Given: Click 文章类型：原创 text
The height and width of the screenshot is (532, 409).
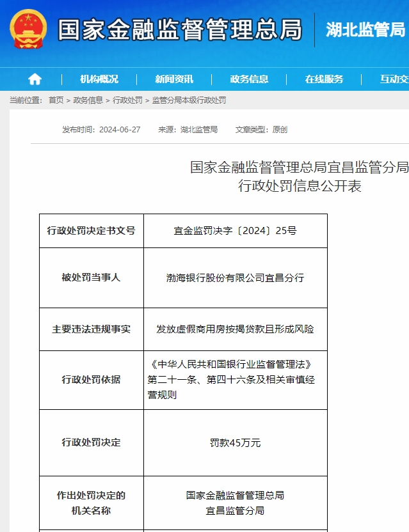Looking at the screenshot, I should click(261, 130).
